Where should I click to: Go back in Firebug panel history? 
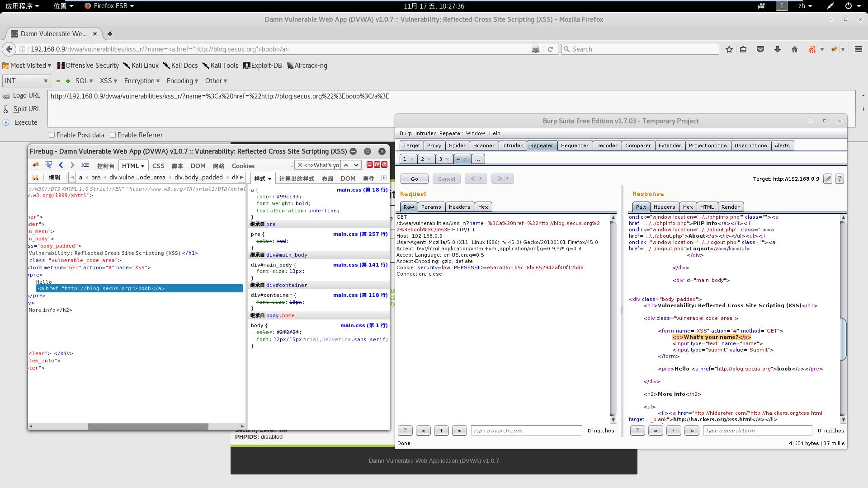(x=61, y=165)
